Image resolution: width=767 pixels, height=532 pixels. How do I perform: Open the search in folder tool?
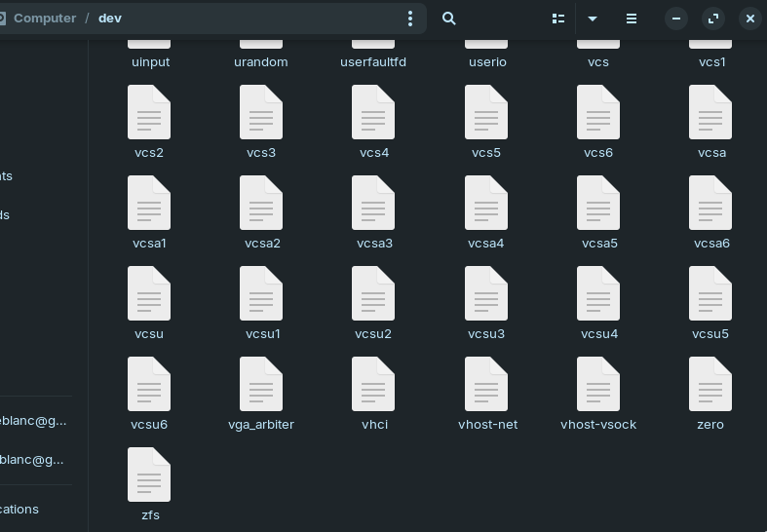coord(448,19)
